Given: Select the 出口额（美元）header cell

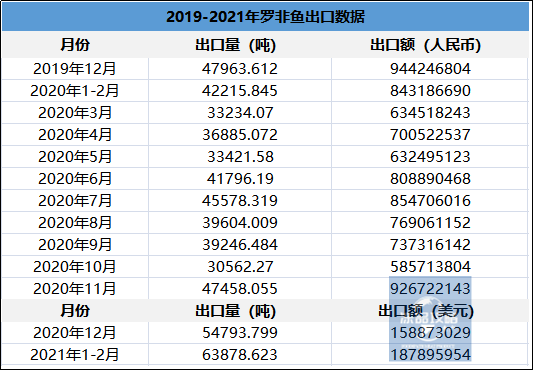Looking at the screenshot, I should [x=426, y=310].
